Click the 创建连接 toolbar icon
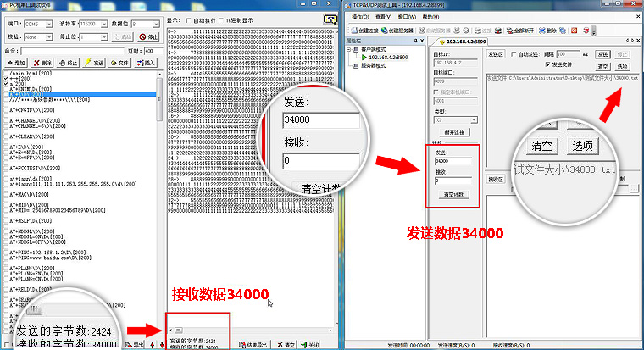Image resolution: width=644 pixels, height=350 pixels. pos(367,31)
